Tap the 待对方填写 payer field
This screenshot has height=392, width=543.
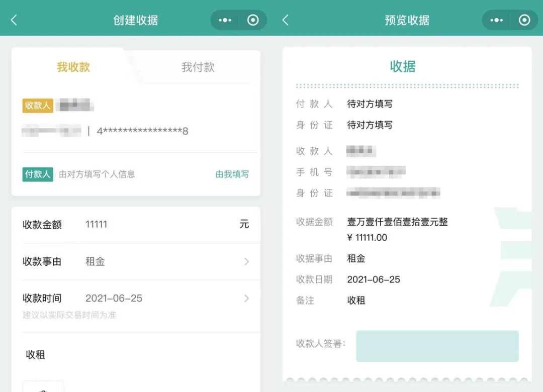[x=370, y=104]
